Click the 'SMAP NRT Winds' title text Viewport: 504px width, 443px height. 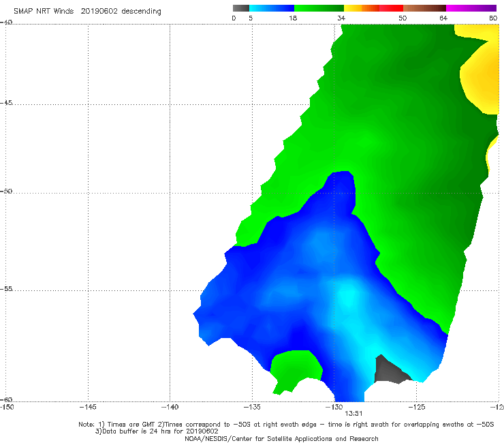tap(44, 11)
